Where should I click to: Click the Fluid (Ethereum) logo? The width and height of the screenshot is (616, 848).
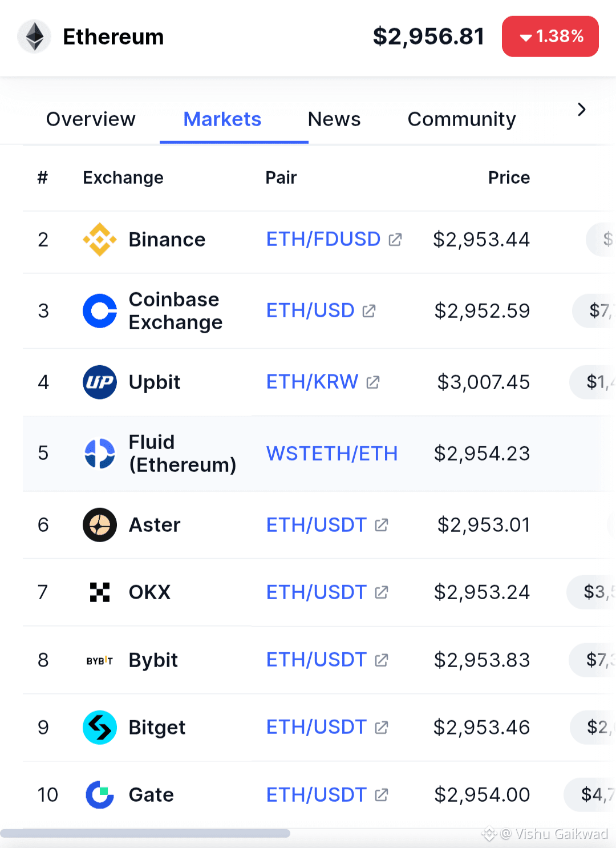tap(100, 454)
